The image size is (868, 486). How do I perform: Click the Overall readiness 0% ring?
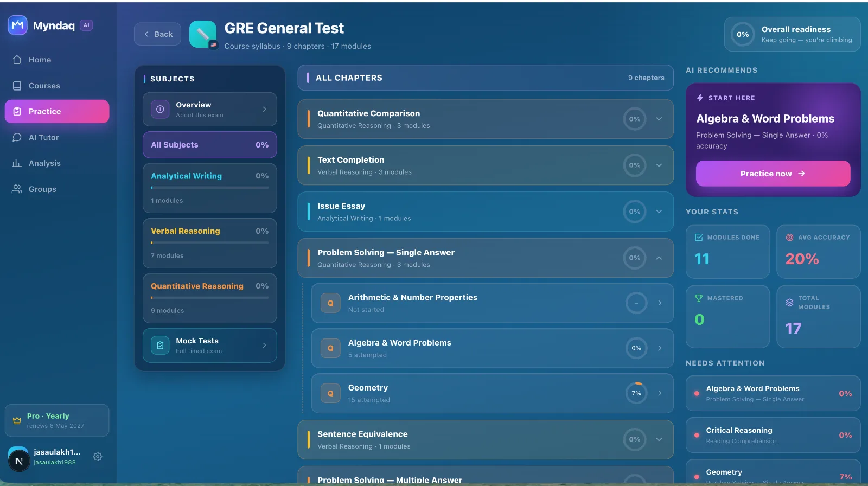pos(743,34)
